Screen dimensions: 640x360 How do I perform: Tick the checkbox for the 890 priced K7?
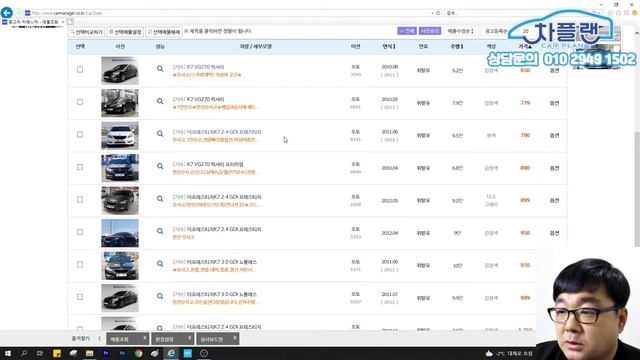[80, 167]
